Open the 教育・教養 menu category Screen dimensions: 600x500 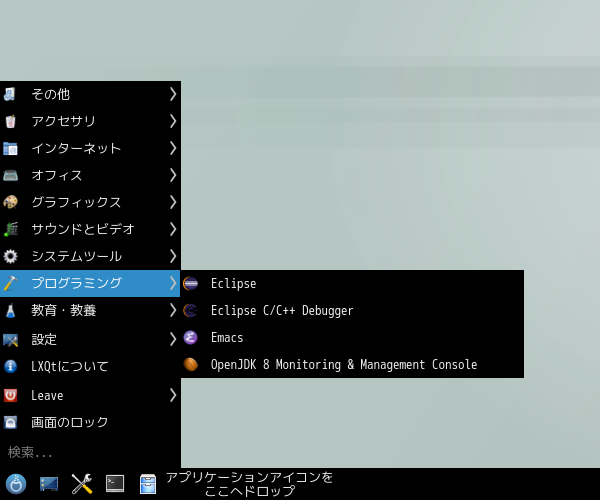click(x=90, y=310)
